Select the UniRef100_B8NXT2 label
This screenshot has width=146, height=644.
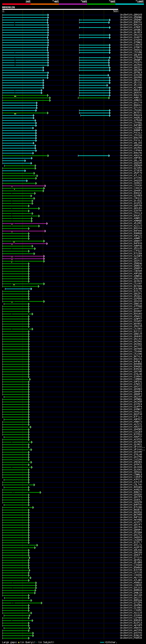coord(131,492)
